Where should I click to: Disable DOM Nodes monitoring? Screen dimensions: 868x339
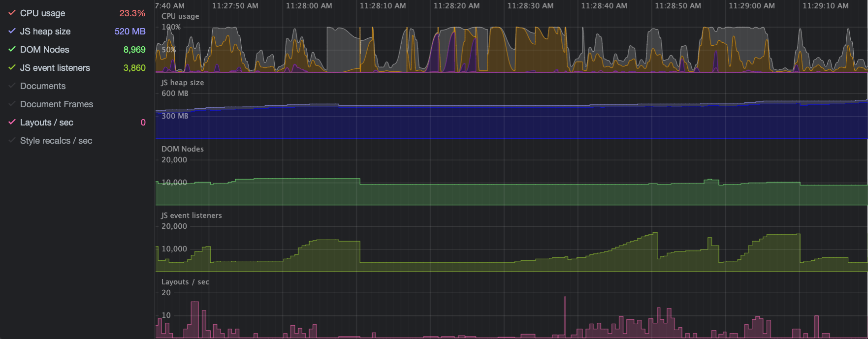12,49
